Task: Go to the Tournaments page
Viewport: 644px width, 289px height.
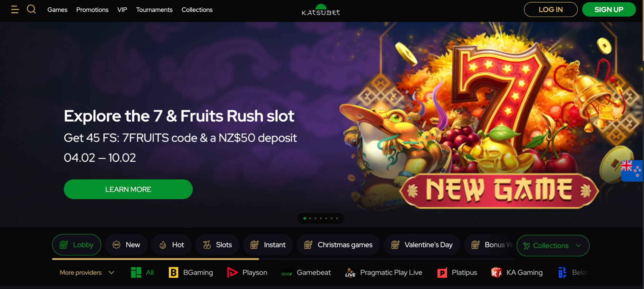Action: point(154,10)
